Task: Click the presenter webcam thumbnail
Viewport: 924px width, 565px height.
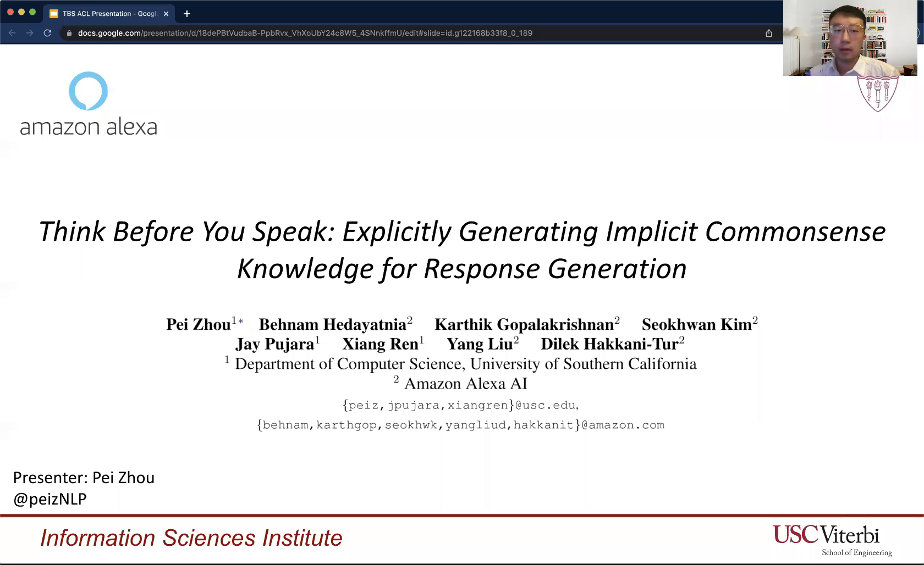Action: pyautogui.click(x=850, y=38)
